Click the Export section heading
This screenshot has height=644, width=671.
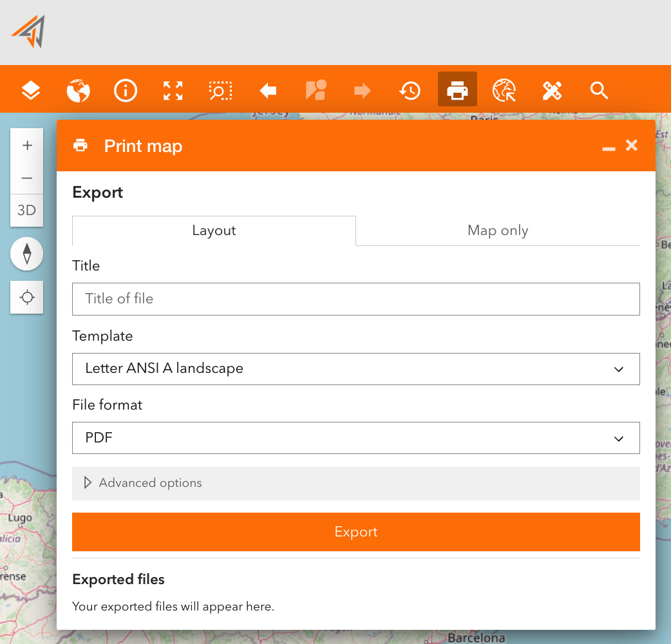(98, 193)
